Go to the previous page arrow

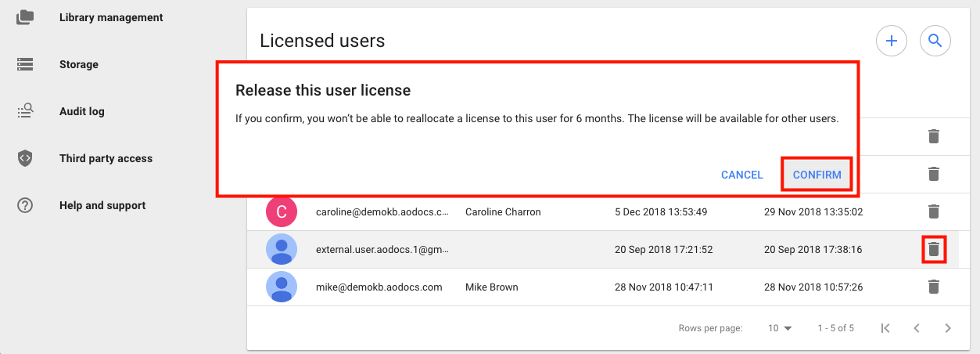(917, 328)
